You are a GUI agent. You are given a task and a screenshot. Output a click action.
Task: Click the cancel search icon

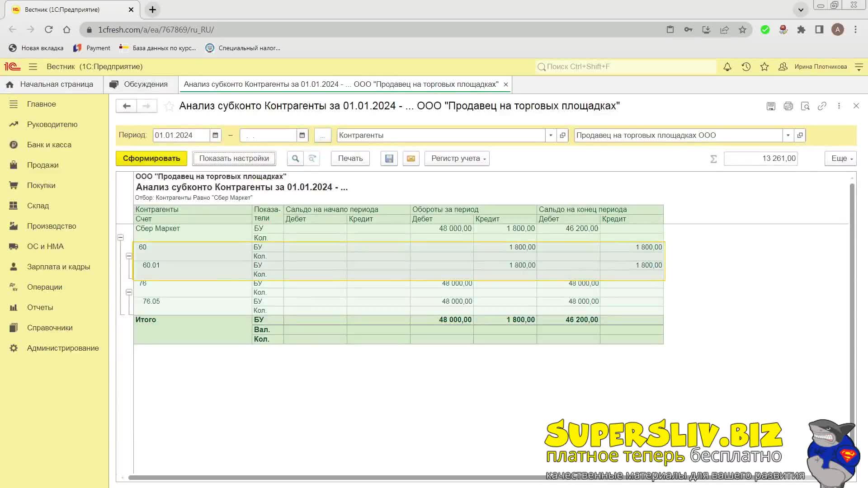(x=312, y=159)
